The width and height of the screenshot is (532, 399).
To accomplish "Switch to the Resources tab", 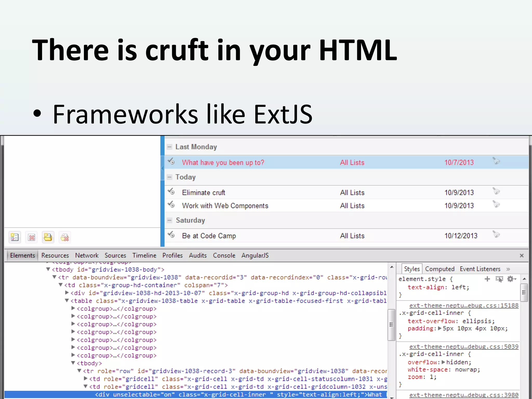I will point(55,255).
